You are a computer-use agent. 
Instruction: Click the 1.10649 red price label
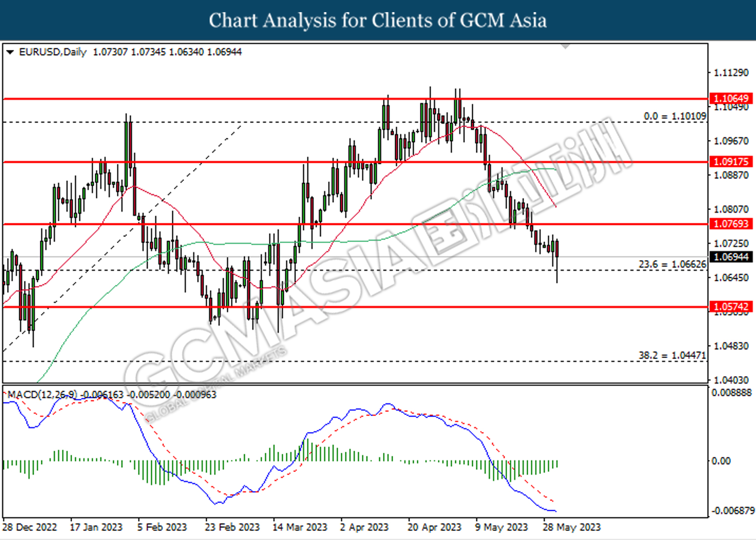coord(731,98)
